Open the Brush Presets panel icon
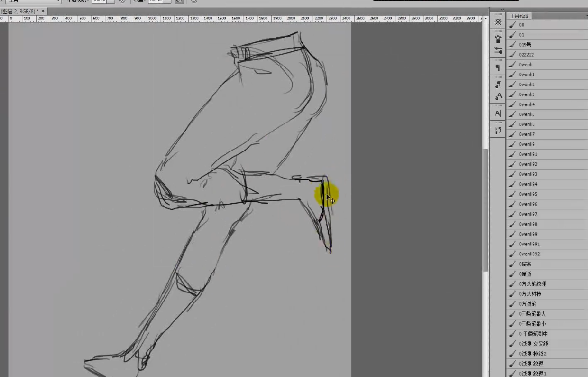The image size is (588, 377). pyautogui.click(x=497, y=38)
